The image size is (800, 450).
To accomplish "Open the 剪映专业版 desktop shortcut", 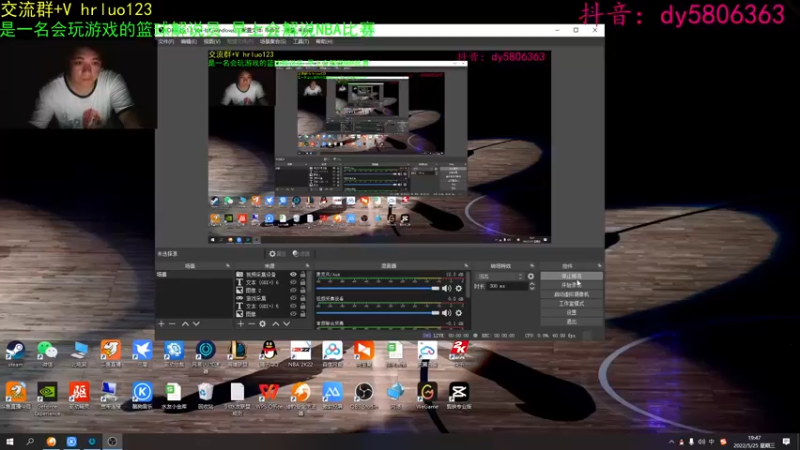I will [459, 396].
